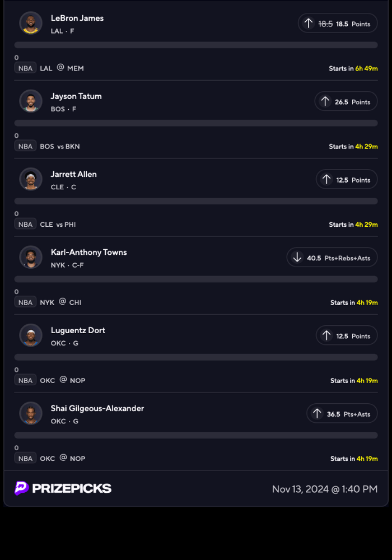Screen dimensions: 392x560
Task: Select Luguentz Dort 12.5 Points pick pill
Action: [x=347, y=336]
